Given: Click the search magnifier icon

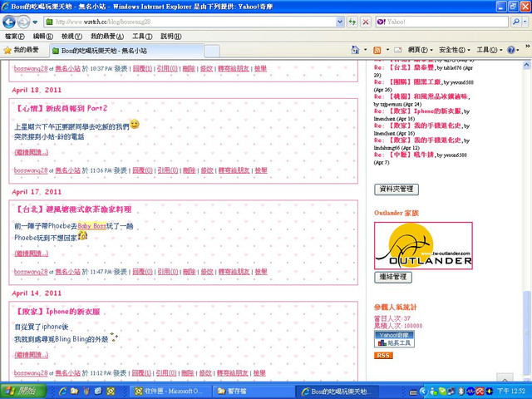Looking at the screenshot, I should click(515, 22).
